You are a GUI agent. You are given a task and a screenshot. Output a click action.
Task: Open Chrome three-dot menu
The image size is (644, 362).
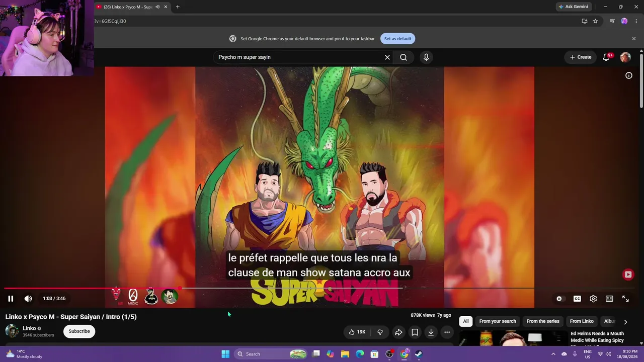[636, 21]
